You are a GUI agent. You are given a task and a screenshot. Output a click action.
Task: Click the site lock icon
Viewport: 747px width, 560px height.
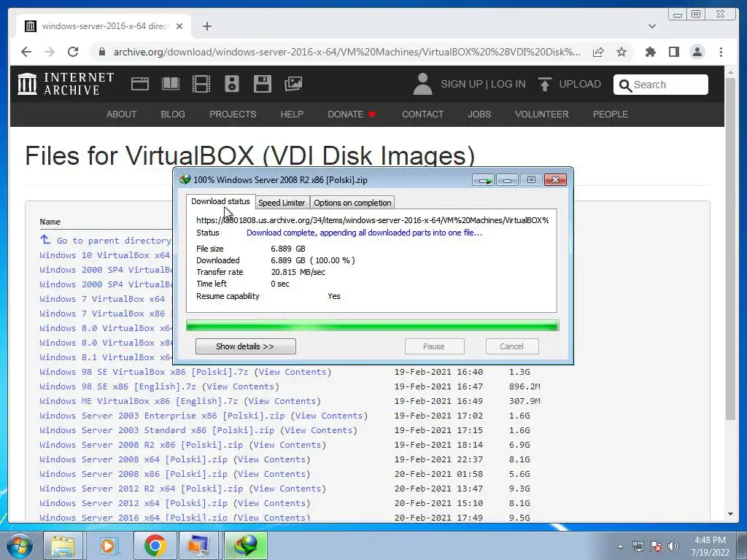[101, 52]
